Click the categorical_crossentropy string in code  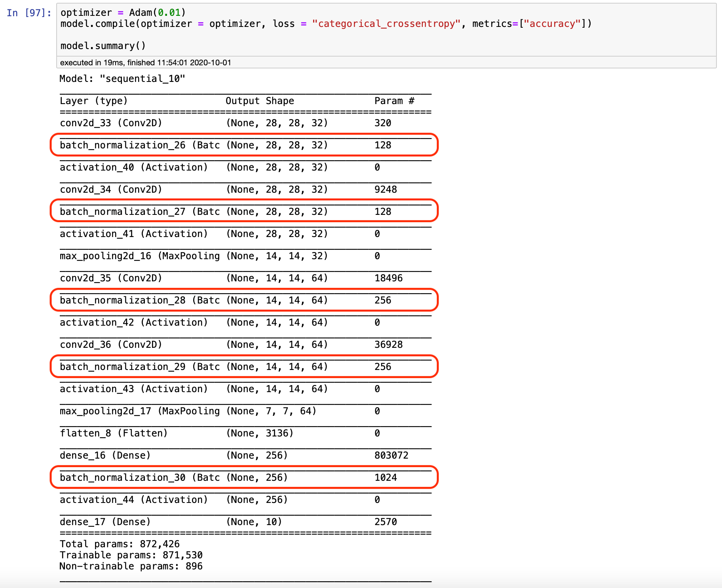tap(386, 24)
